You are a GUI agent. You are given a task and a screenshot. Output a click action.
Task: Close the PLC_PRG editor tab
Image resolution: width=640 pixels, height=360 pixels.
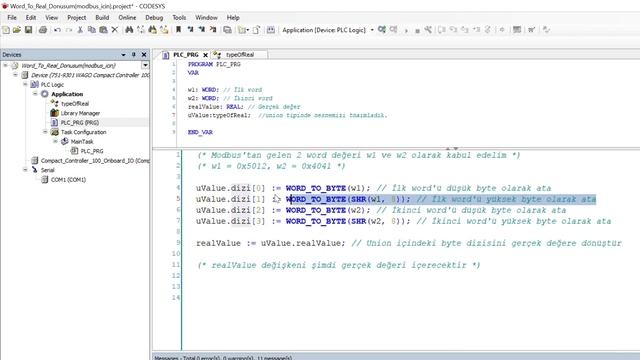205,55
